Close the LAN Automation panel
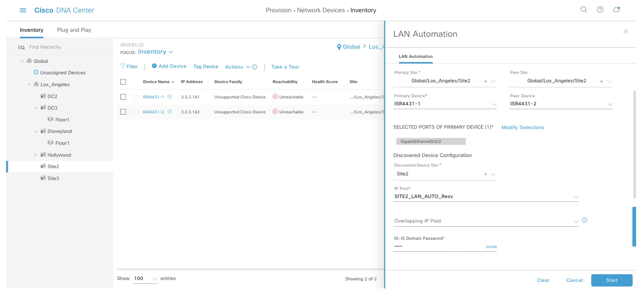The height and width of the screenshot is (292, 644). [626, 32]
